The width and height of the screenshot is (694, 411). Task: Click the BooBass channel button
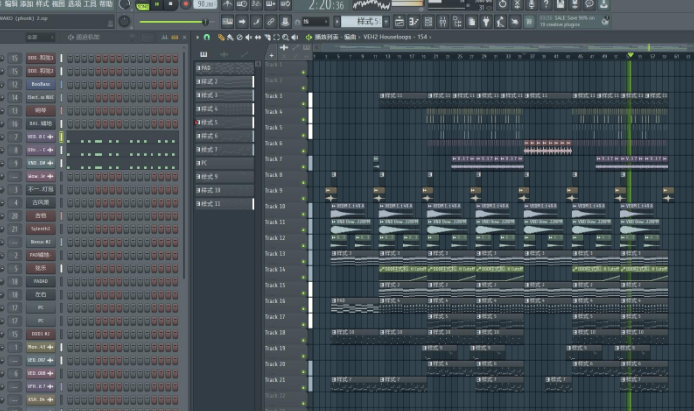click(x=40, y=85)
